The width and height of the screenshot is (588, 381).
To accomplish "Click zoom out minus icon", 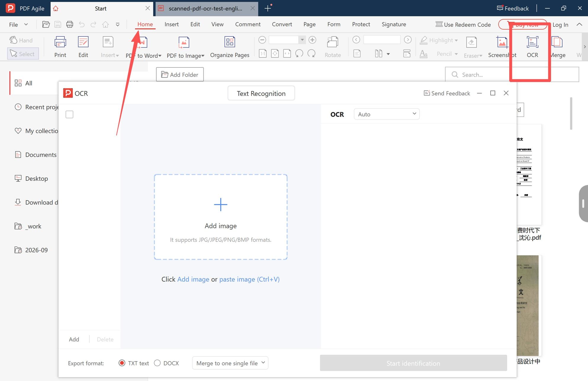I will [x=262, y=40].
